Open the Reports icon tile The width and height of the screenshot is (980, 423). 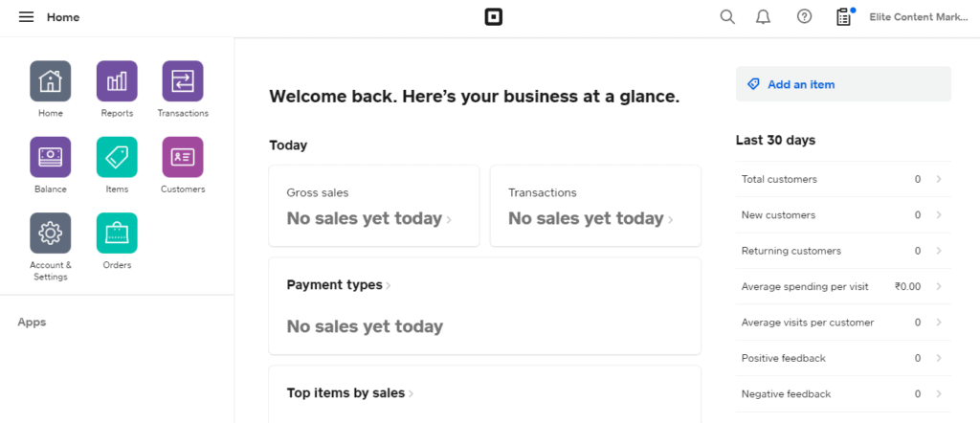(117, 81)
